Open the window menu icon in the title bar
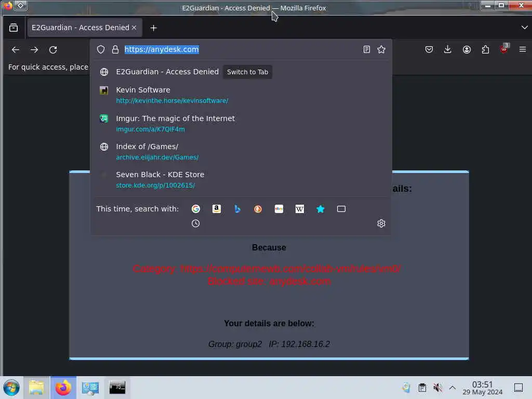 (7, 6)
